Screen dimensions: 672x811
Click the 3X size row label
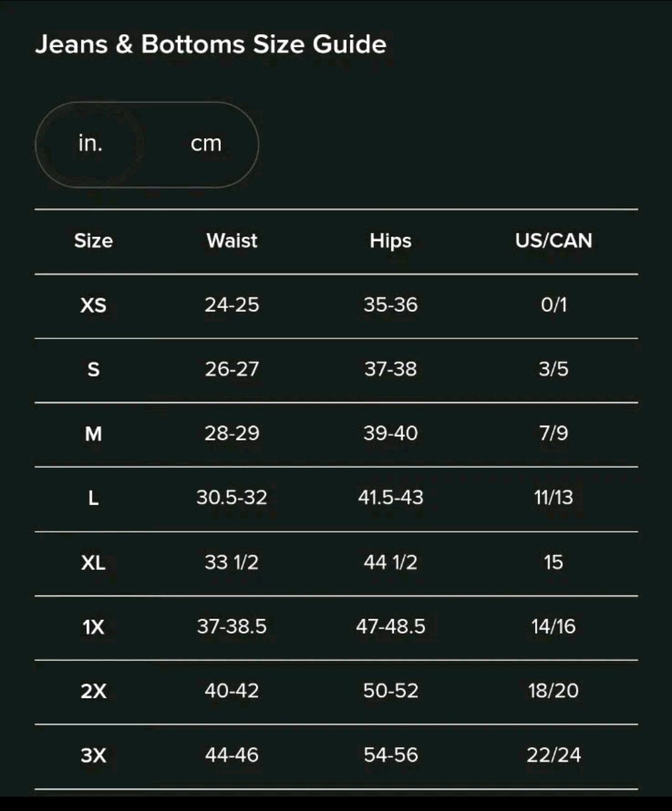click(x=93, y=756)
